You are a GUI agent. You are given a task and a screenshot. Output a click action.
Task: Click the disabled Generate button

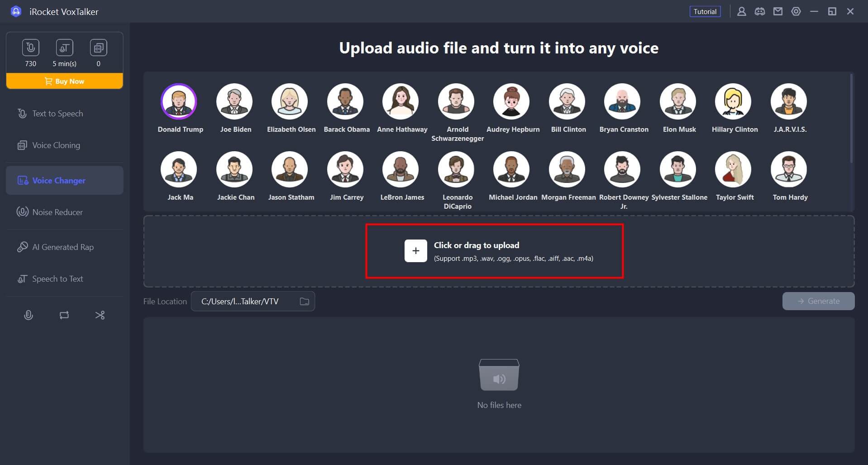(x=818, y=301)
